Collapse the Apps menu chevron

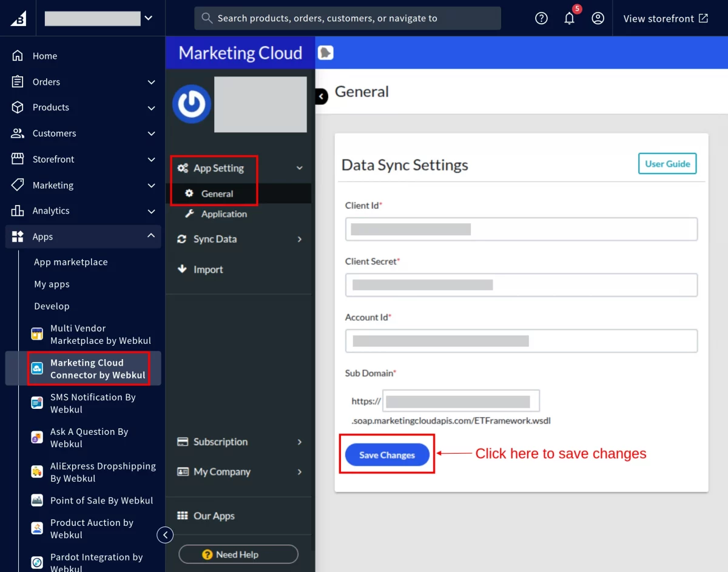click(x=151, y=236)
